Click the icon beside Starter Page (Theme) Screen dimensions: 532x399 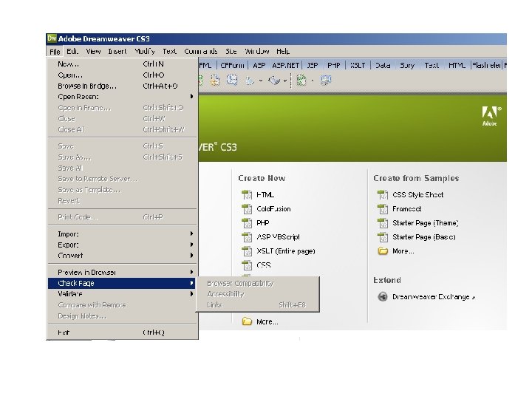click(383, 223)
